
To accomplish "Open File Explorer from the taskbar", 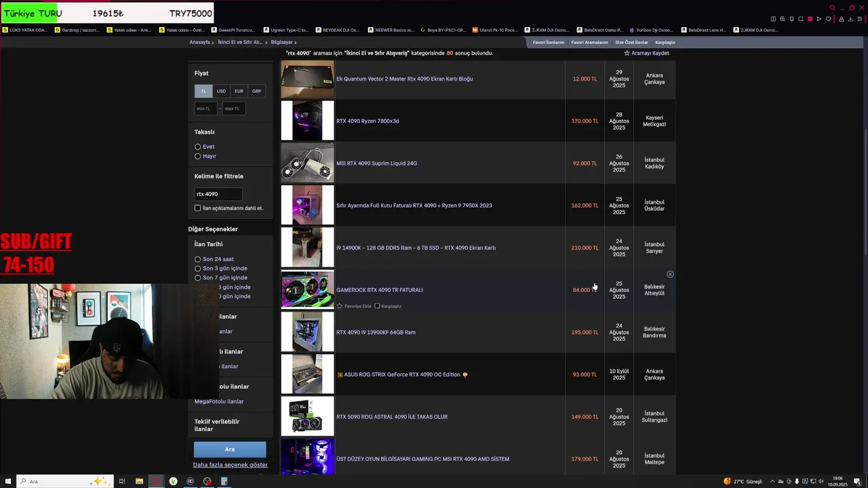I will [x=139, y=481].
